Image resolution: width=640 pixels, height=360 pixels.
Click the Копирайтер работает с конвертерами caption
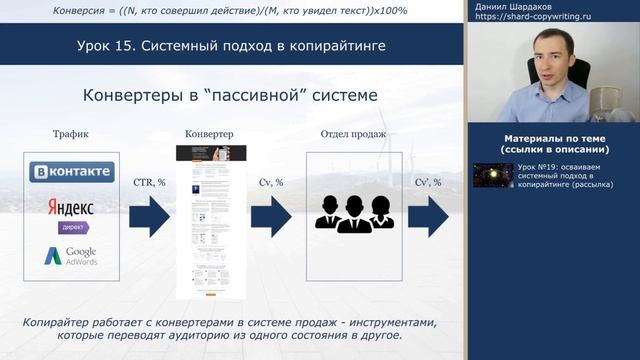tap(230, 329)
